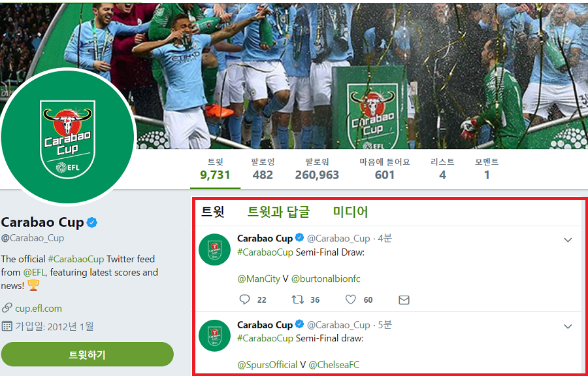View the 마음에 들어요 601 likes

(385, 169)
